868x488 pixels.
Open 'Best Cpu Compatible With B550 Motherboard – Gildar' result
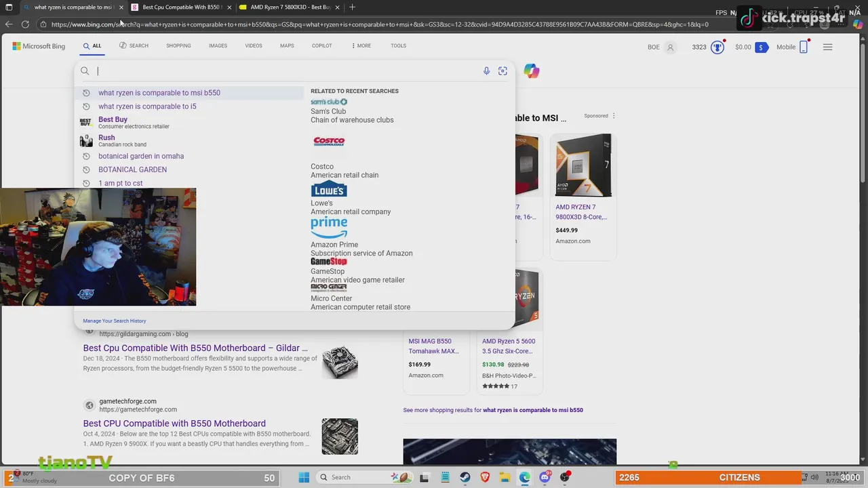(x=195, y=348)
